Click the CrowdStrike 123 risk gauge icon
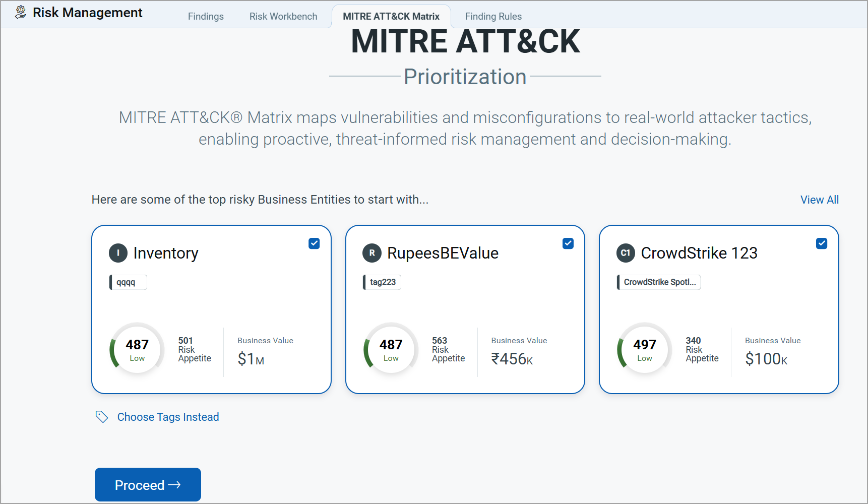 coord(644,349)
